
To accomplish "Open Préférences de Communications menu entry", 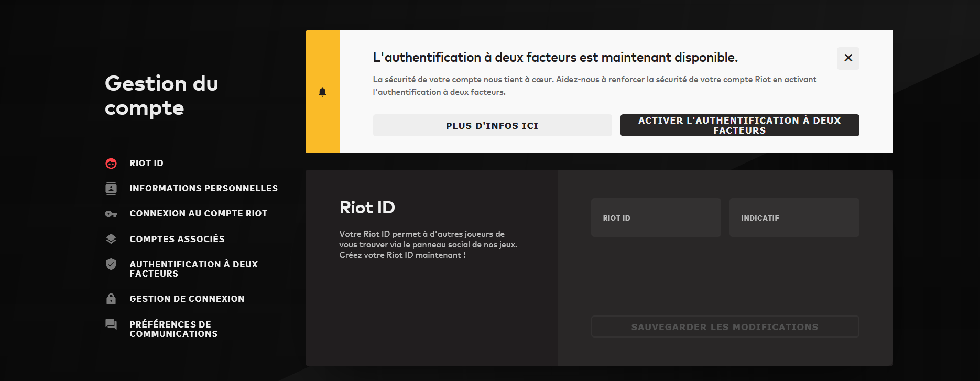I will (173, 329).
